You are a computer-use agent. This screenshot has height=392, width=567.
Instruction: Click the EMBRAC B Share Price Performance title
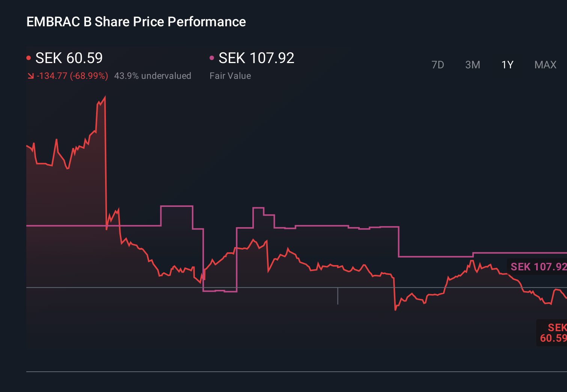click(136, 21)
